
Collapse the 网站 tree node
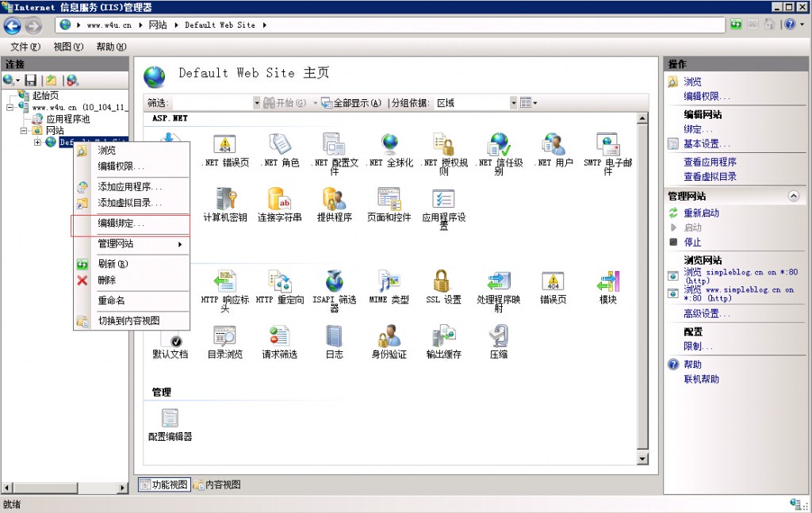click(24, 131)
